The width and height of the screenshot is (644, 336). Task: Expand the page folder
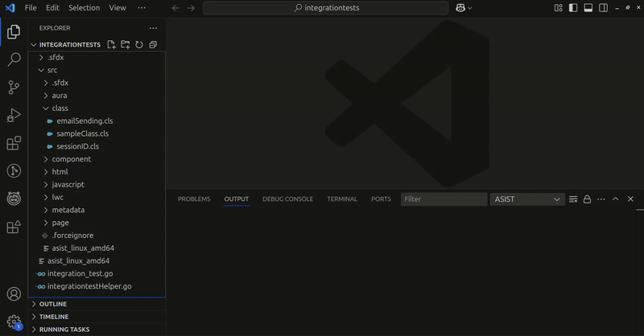tap(46, 223)
